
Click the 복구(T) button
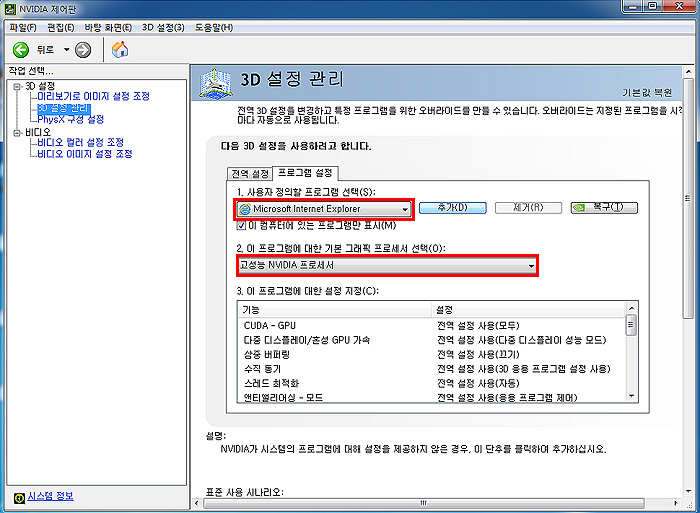[x=604, y=208]
